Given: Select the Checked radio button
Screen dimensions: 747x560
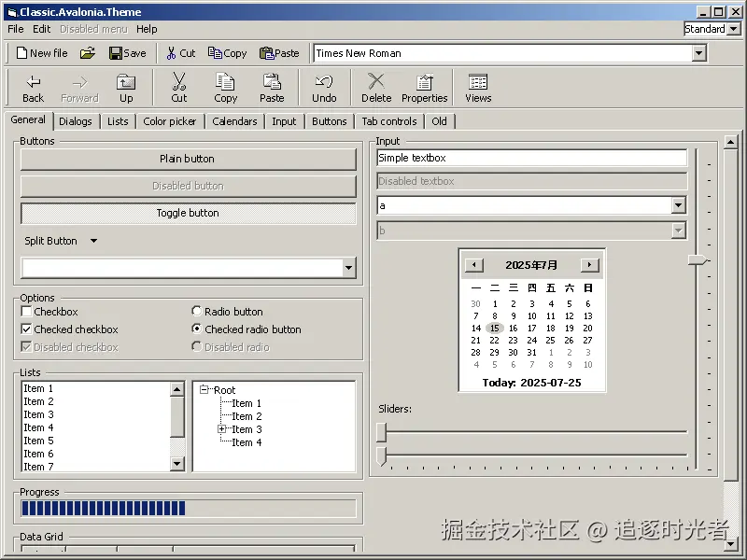Looking at the screenshot, I should (196, 329).
